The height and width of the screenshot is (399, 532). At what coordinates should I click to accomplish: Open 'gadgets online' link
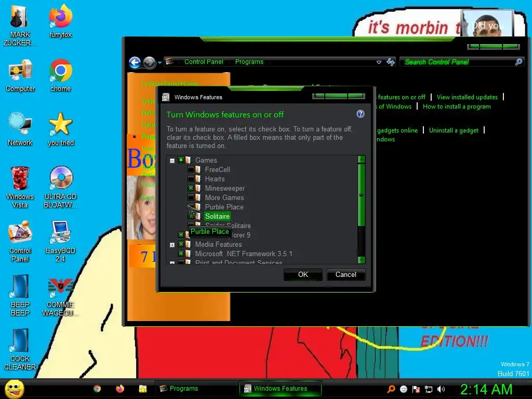pos(397,130)
